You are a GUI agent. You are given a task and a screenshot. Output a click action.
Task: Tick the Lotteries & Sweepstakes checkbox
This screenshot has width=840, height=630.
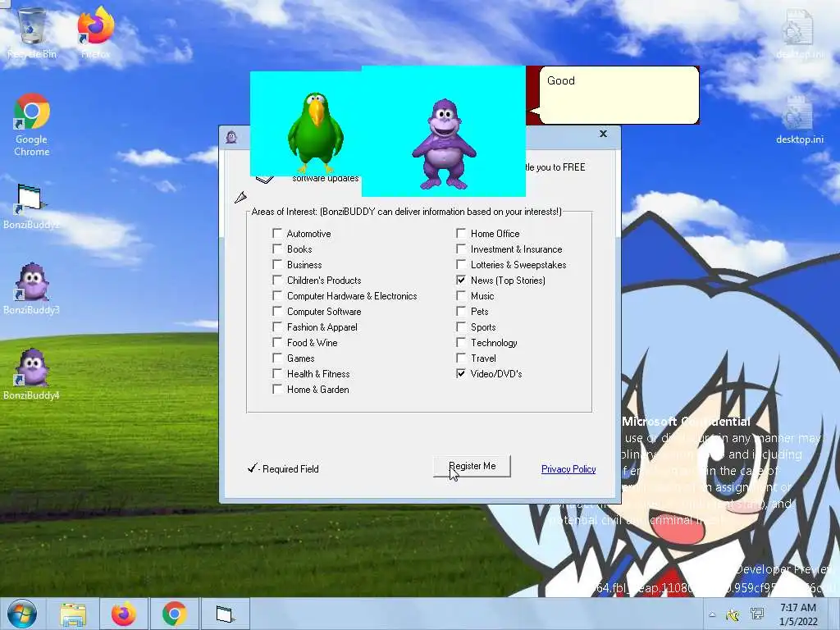click(x=461, y=264)
